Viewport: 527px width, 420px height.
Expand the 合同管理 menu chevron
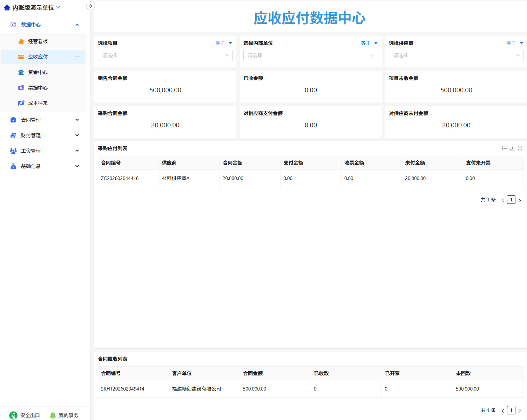tap(77, 120)
